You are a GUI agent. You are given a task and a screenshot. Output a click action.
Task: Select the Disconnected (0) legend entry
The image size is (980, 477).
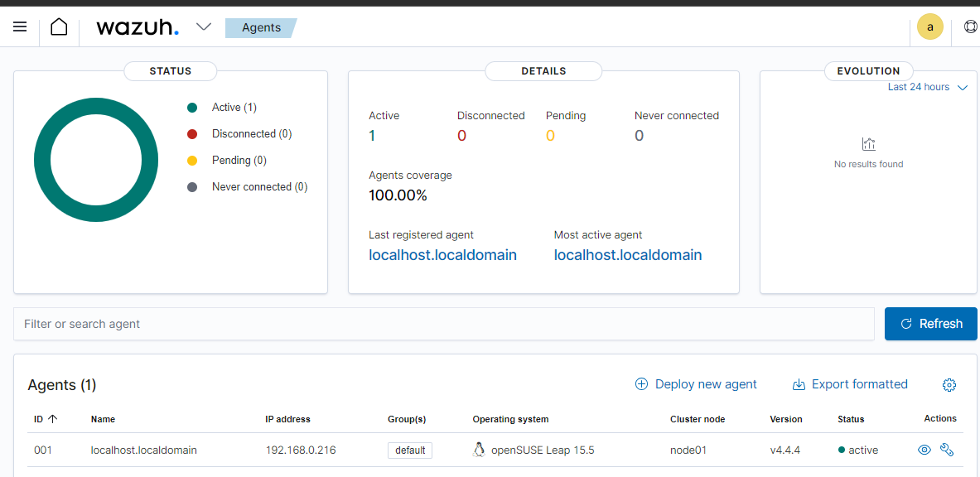coord(251,133)
